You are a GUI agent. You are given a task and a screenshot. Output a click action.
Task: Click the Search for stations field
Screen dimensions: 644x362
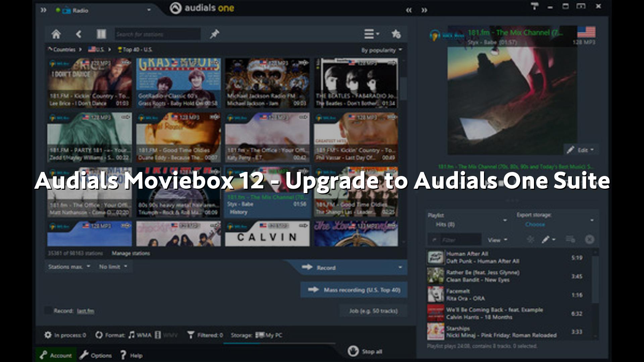pyautogui.click(x=157, y=34)
